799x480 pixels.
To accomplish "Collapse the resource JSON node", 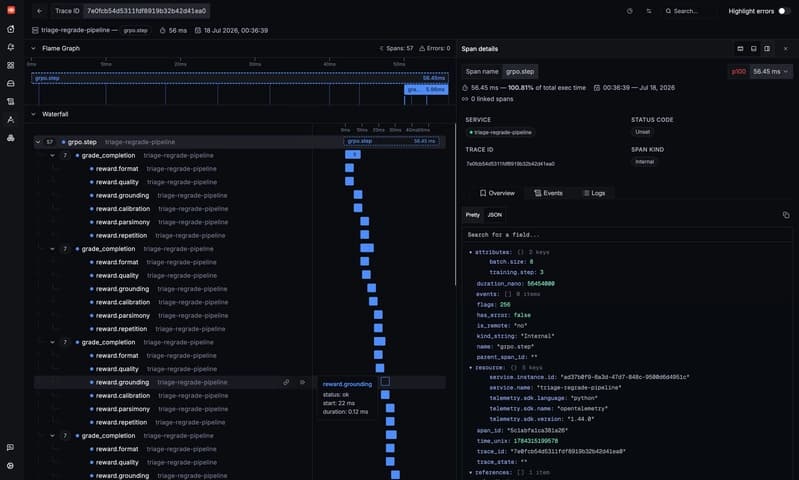I will [470, 367].
